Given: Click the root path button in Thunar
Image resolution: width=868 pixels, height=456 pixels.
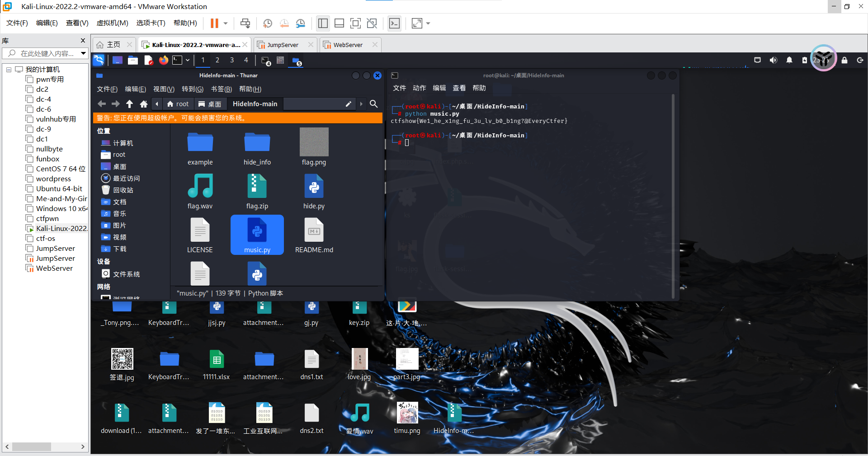Looking at the screenshot, I should coord(178,104).
